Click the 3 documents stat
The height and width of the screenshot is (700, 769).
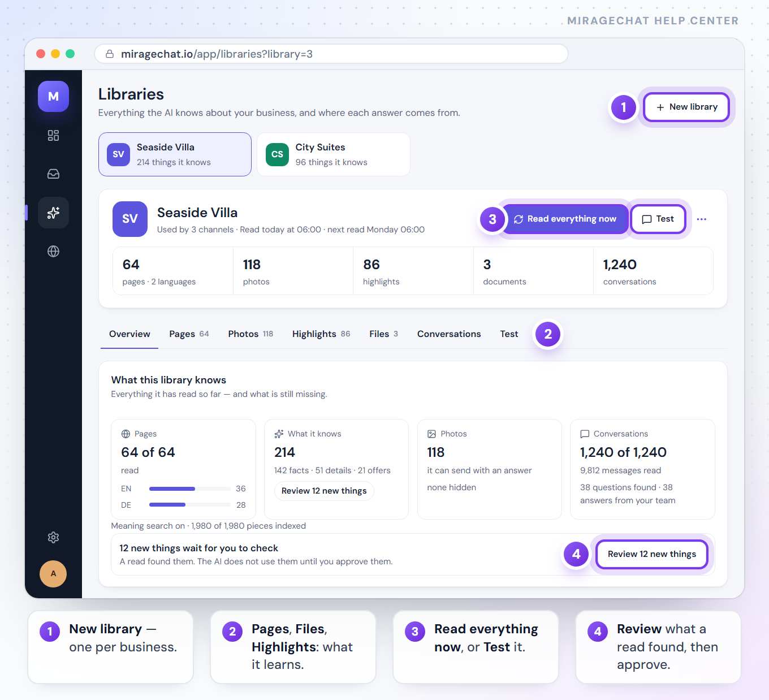533,271
